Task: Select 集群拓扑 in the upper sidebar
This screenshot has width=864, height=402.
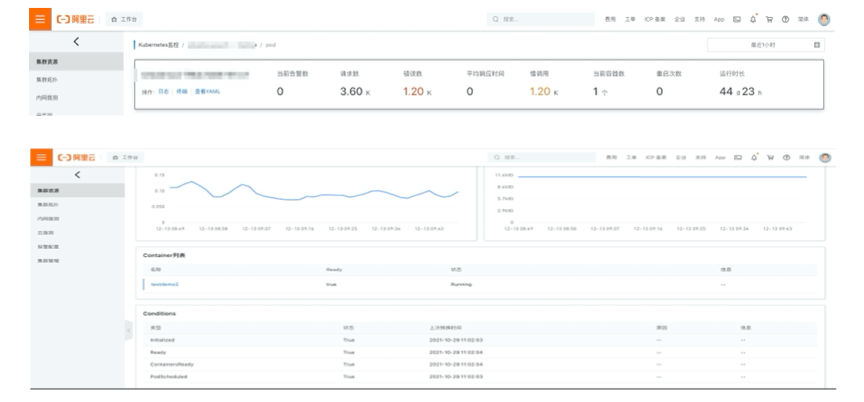Action: click(47, 80)
